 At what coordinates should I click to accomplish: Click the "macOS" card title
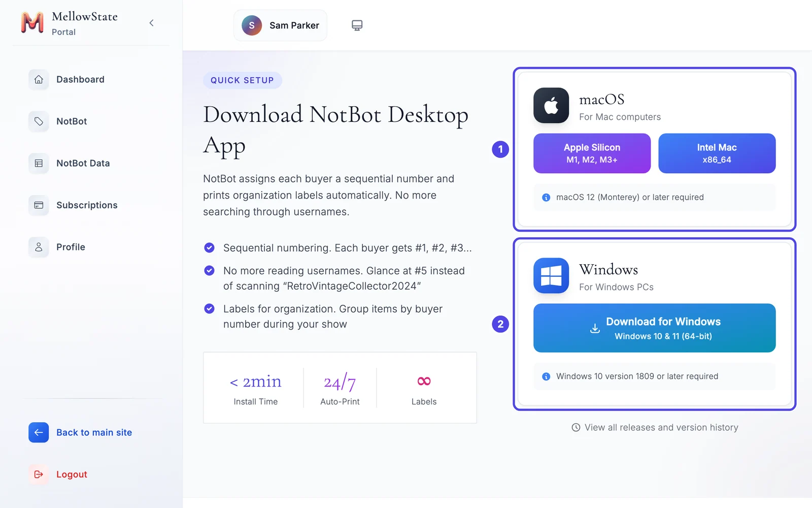[602, 99]
